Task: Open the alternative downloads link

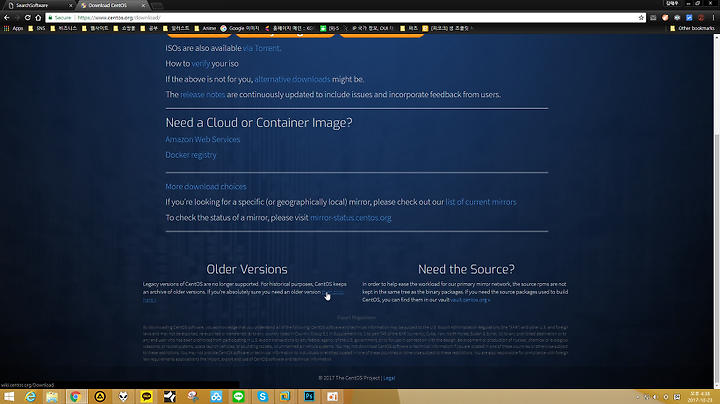Action: [292, 79]
